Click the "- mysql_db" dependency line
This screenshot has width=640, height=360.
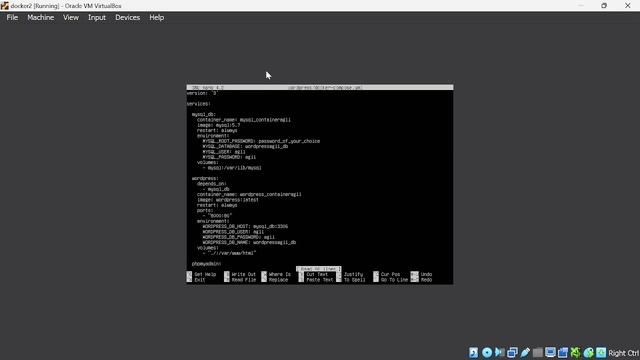pos(216,189)
